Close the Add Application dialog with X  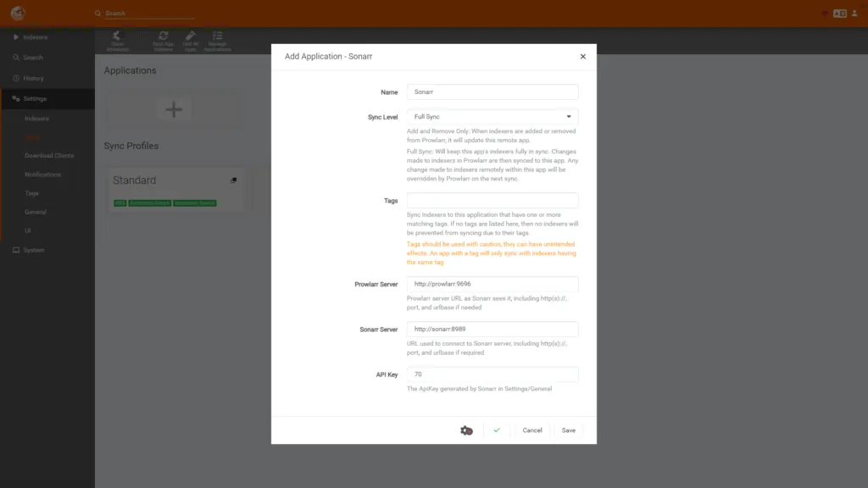582,57
